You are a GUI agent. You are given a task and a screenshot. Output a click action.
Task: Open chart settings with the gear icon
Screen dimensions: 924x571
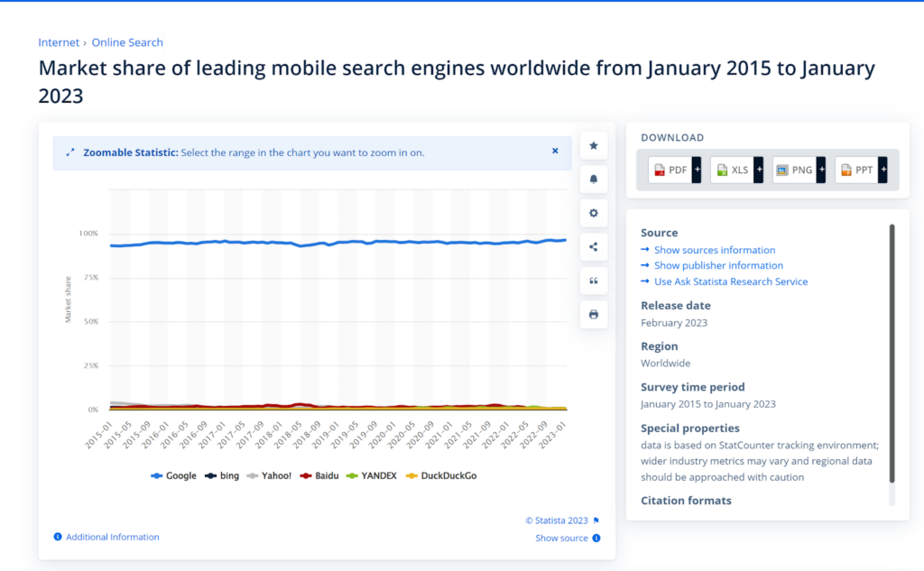[x=593, y=213]
